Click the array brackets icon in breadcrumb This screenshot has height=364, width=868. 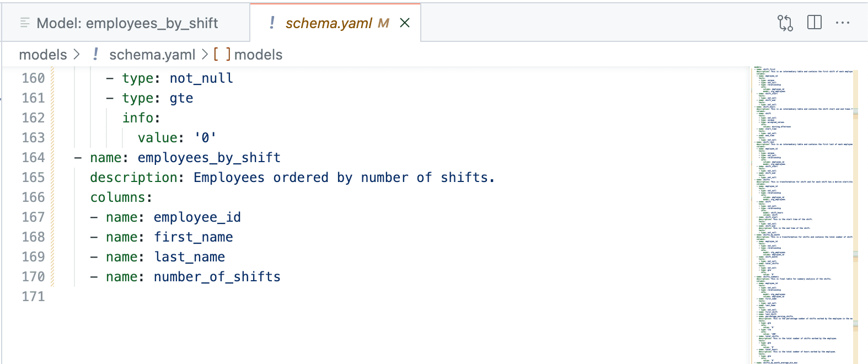(x=222, y=54)
